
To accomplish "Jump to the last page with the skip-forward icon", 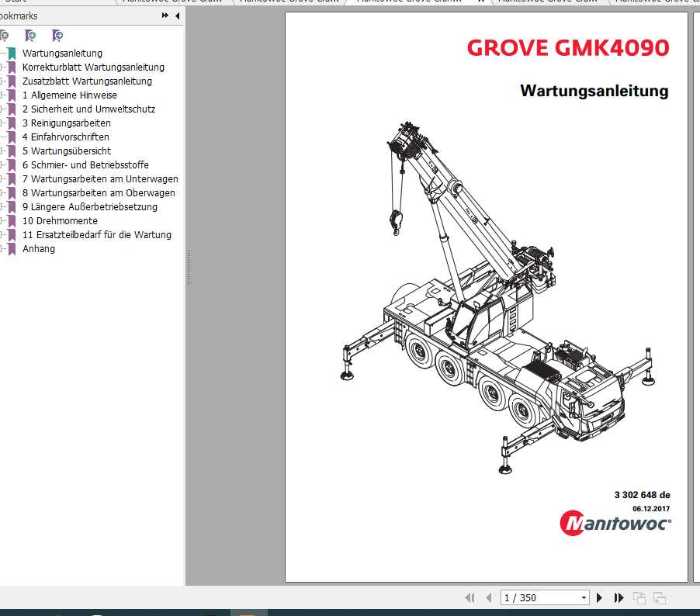I will point(619,597).
